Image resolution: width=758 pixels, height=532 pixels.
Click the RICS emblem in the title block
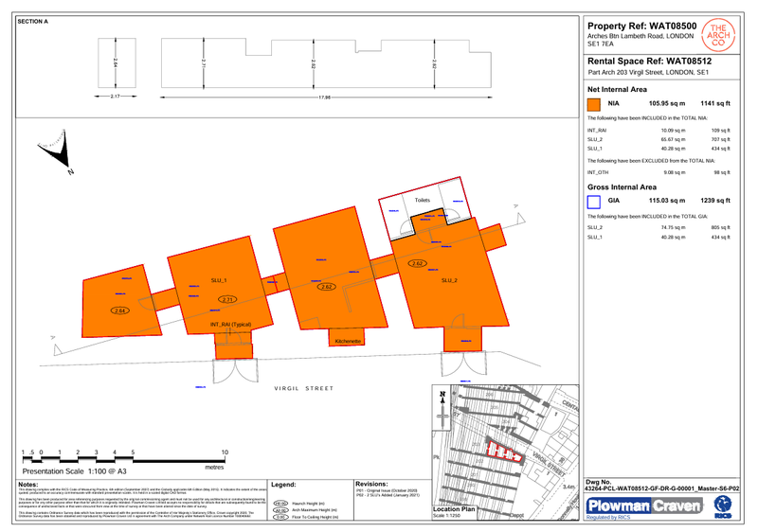click(724, 508)
